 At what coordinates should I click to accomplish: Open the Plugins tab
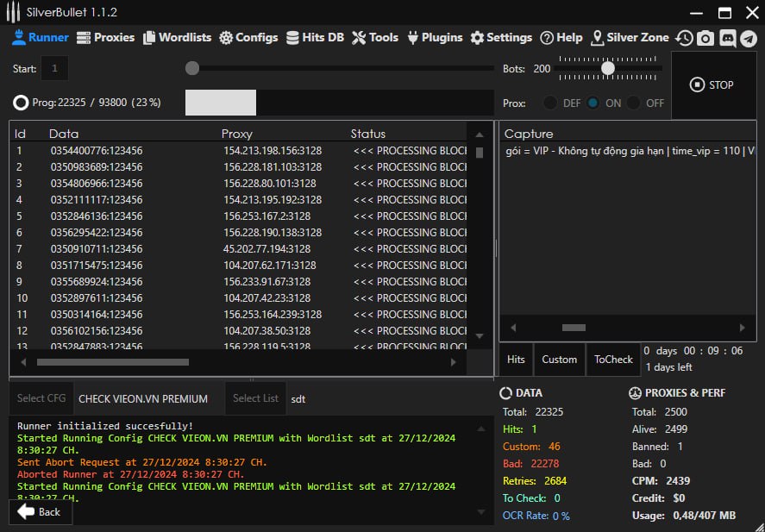click(435, 38)
